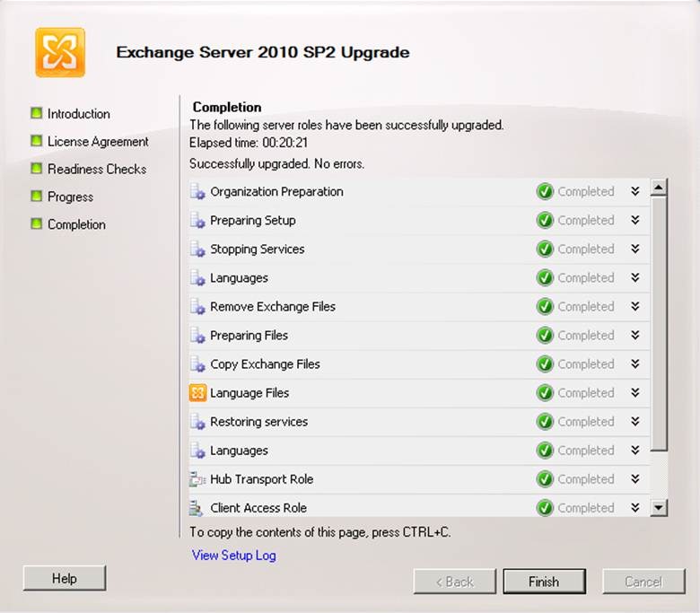700x613 pixels.
Task: Expand the Client Access Role details
Action: tap(635, 508)
